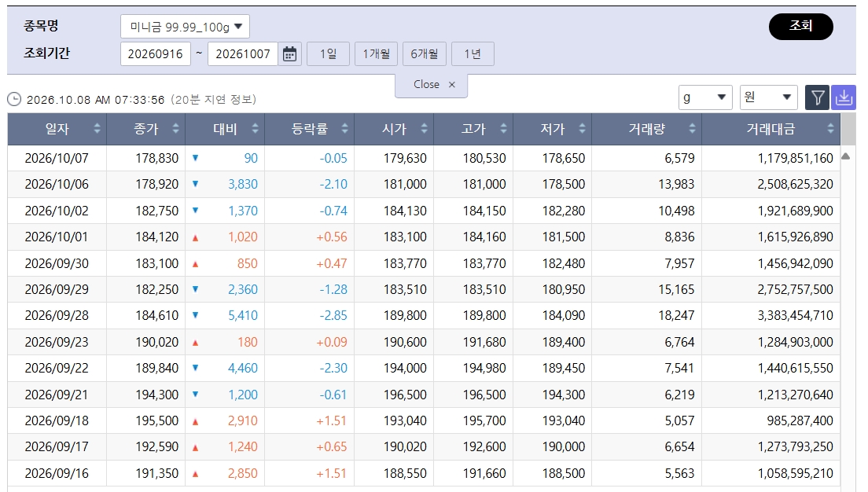Screen dimensions: 868x492
Task: Sort table by 고가 column arrows
Action: click(503, 129)
